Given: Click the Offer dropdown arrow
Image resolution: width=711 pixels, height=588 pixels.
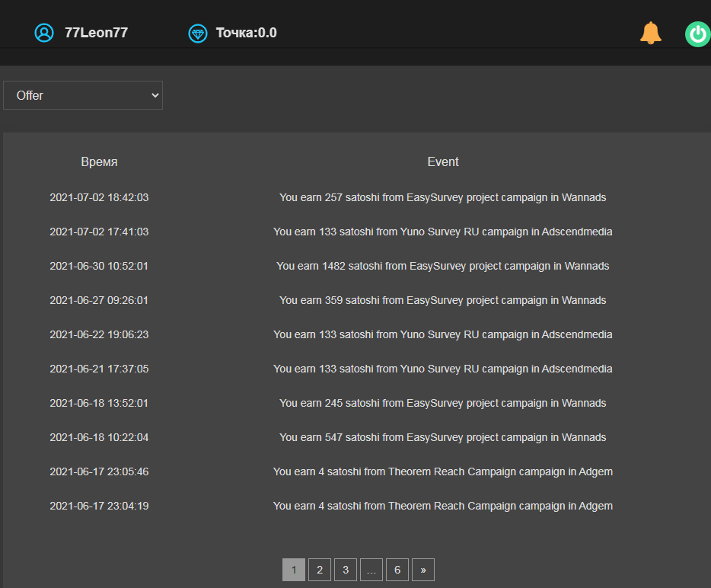Looking at the screenshot, I should tap(155, 95).
